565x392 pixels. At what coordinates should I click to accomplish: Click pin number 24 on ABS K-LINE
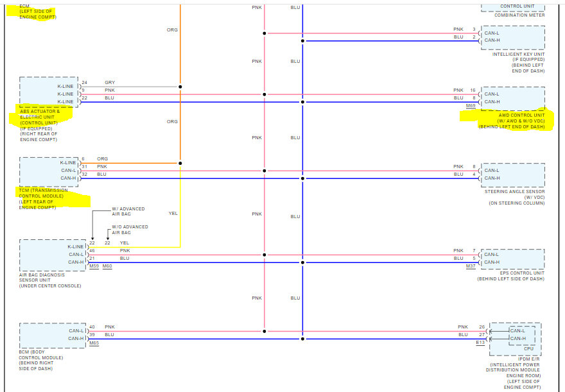[84, 82]
